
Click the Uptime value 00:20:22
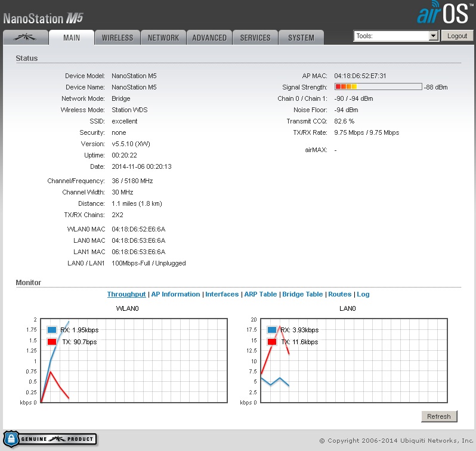(124, 155)
